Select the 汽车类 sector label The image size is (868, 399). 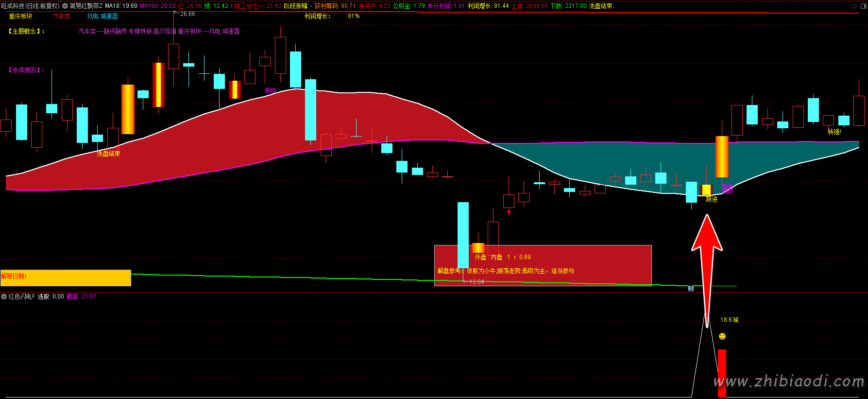(x=62, y=16)
